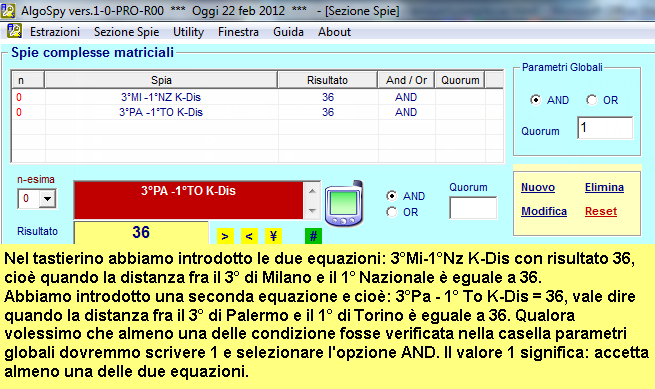Screen dimensions: 655x389
Task: Click the empty Quorum field near the keypad
Action: pos(473,208)
